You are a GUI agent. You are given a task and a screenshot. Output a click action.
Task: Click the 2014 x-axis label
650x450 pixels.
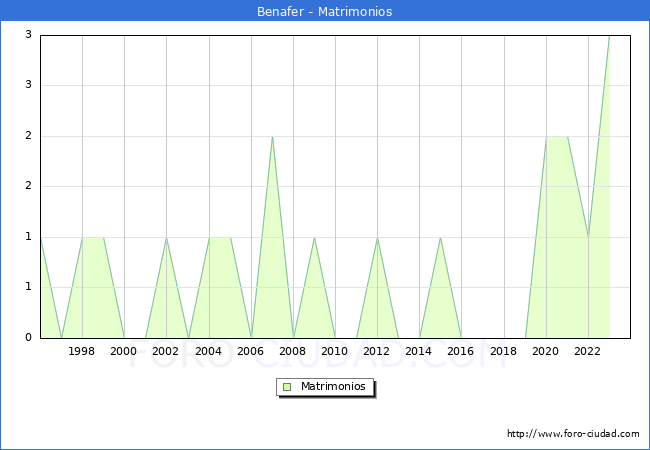tap(419, 351)
